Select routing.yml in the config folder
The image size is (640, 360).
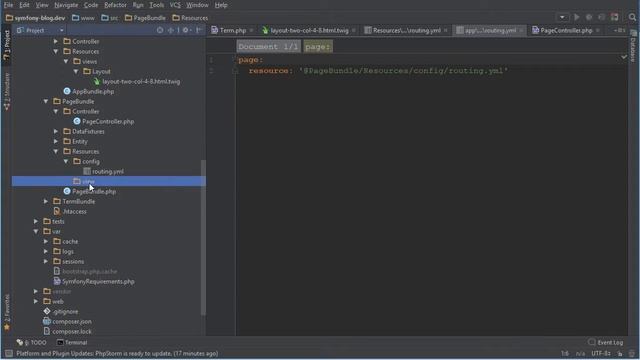tap(108, 171)
